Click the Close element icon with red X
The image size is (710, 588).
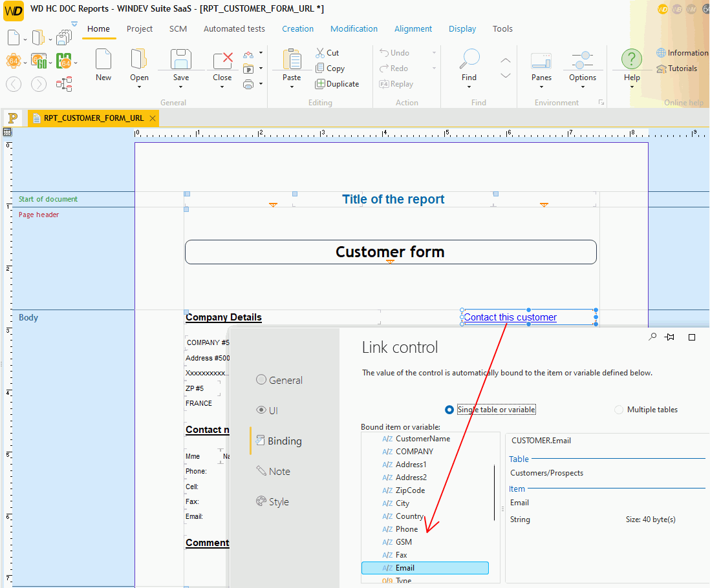pyautogui.click(x=222, y=60)
